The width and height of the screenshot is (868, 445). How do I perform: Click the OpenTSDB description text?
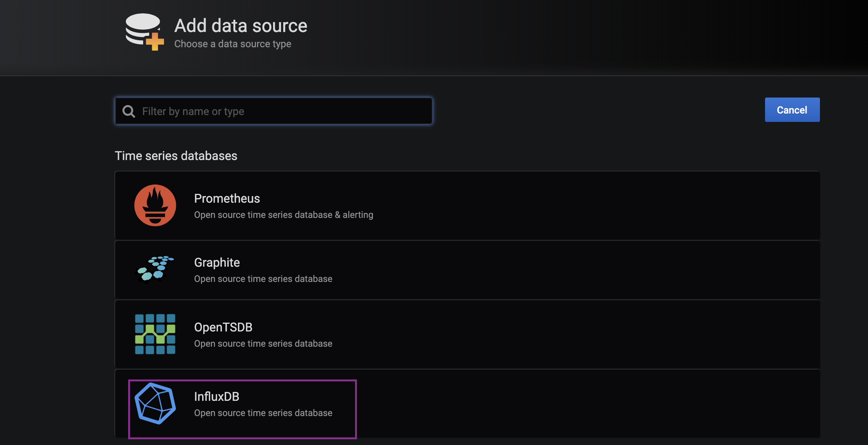(x=263, y=344)
